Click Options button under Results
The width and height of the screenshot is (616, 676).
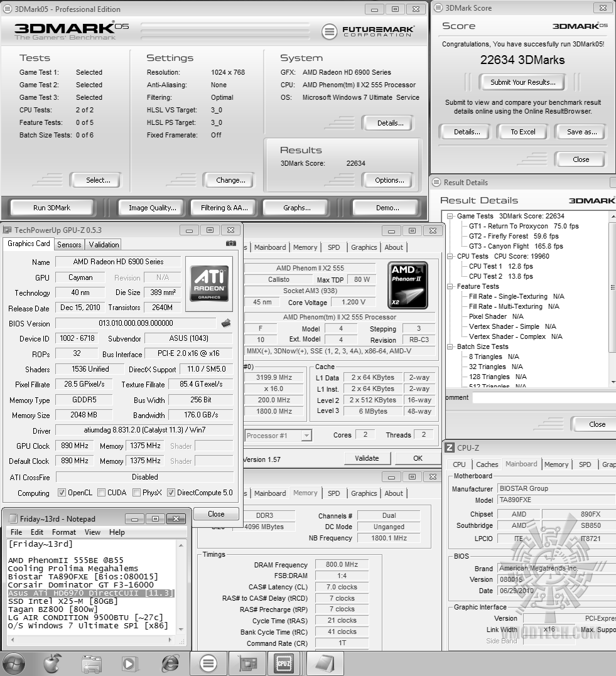[x=389, y=180]
